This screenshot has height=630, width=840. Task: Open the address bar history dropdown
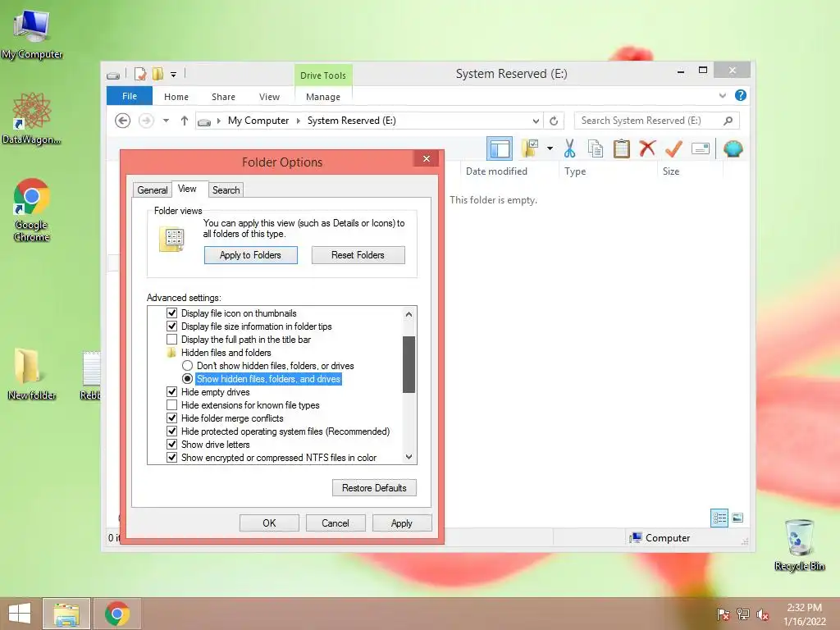[x=535, y=121]
